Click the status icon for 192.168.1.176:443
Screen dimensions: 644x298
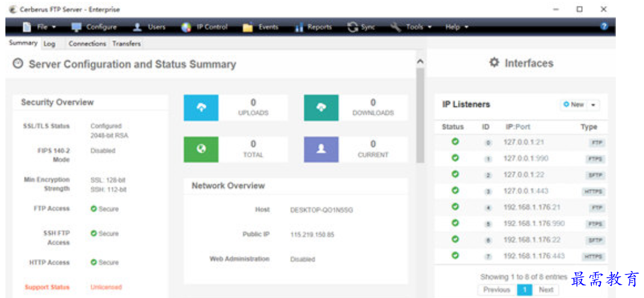tap(455, 256)
